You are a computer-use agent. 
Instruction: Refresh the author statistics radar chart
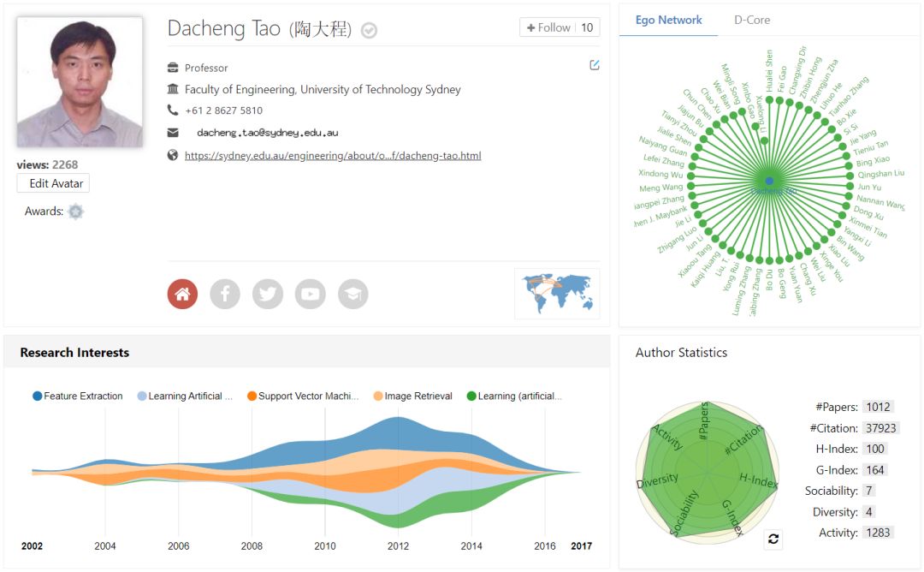773,539
